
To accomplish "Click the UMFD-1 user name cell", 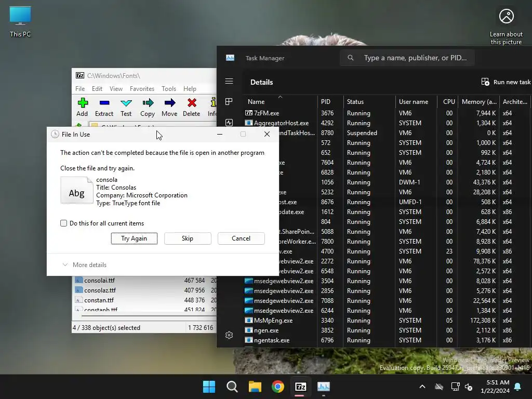I will (410, 202).
